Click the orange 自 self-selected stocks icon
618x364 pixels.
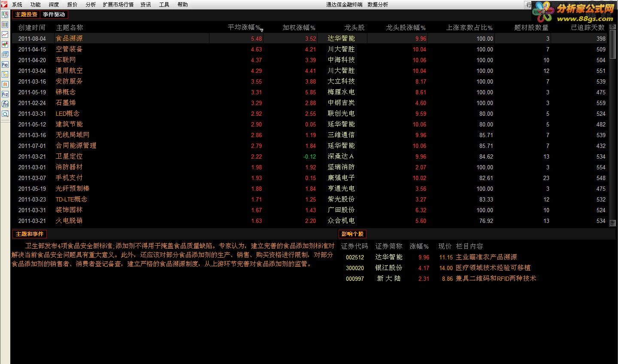(x=5, y=84)
